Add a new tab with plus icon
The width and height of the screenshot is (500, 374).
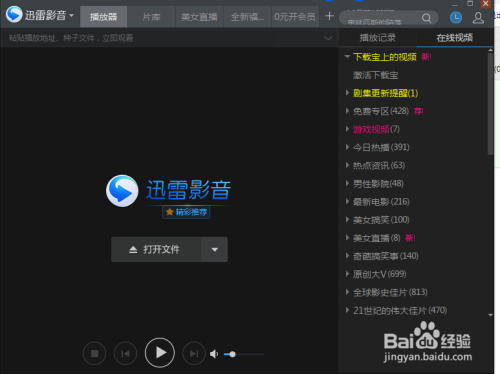point(329,16)
